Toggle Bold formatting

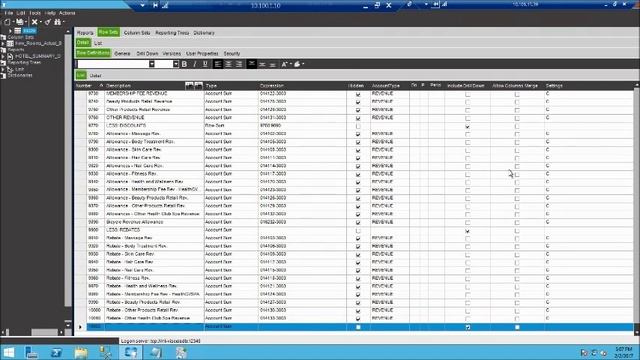coord(184,64)
